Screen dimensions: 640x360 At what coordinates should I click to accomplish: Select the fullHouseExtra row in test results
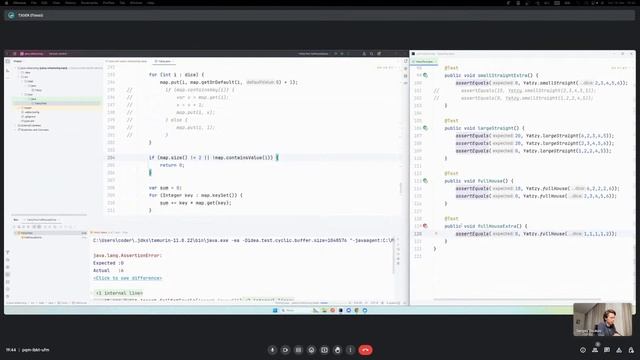tap(33, 237)
